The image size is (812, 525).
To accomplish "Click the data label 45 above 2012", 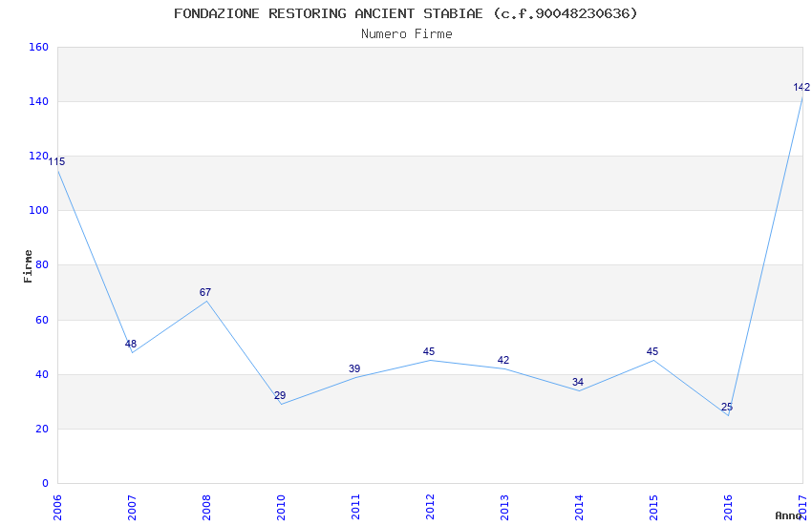I will tap(429, 351).
